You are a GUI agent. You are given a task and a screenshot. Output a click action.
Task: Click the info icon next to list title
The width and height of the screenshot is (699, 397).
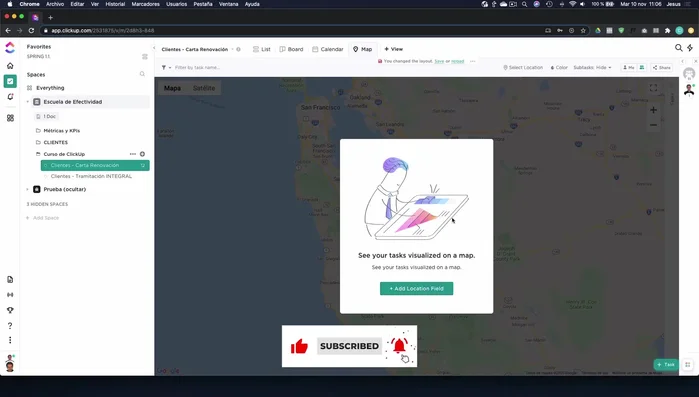click(x=238, y=49)
